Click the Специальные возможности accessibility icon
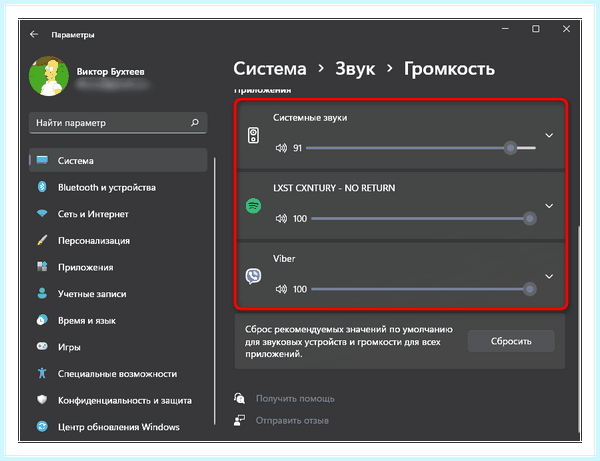The height and width of the screenshot is (461, 600). point(42,373)
